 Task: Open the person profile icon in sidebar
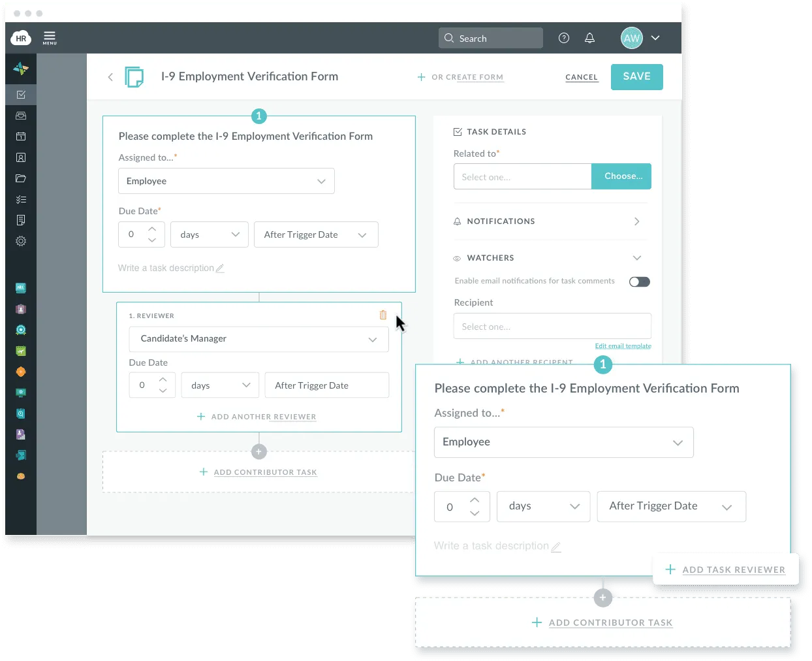click(x=21, y=157)
